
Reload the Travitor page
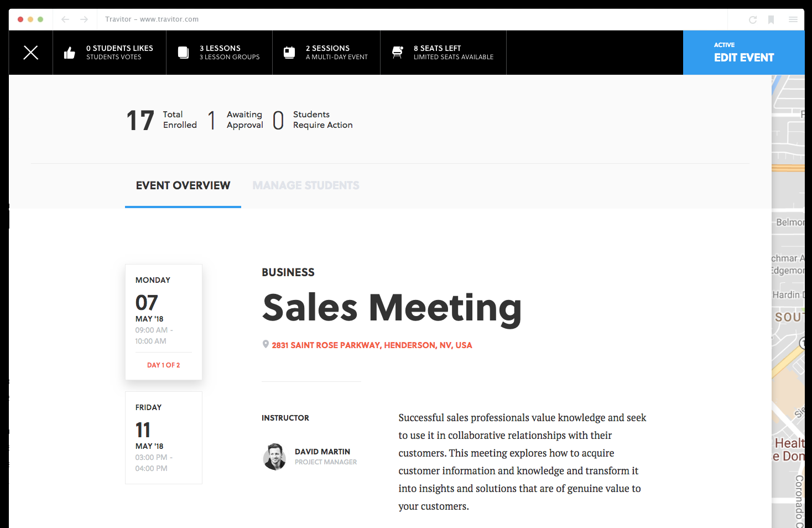coord(752,19)
